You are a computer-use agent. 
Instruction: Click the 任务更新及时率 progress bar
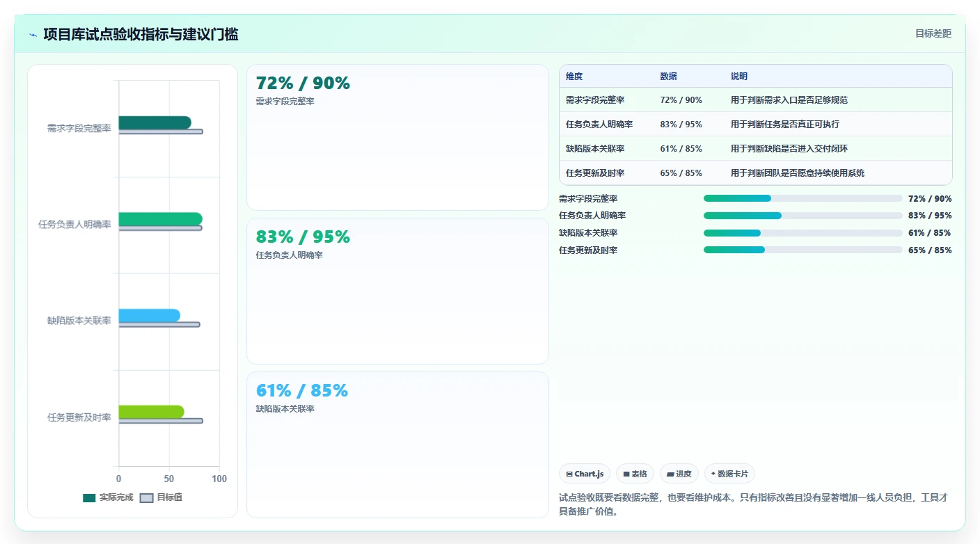[x=803, y=250]
